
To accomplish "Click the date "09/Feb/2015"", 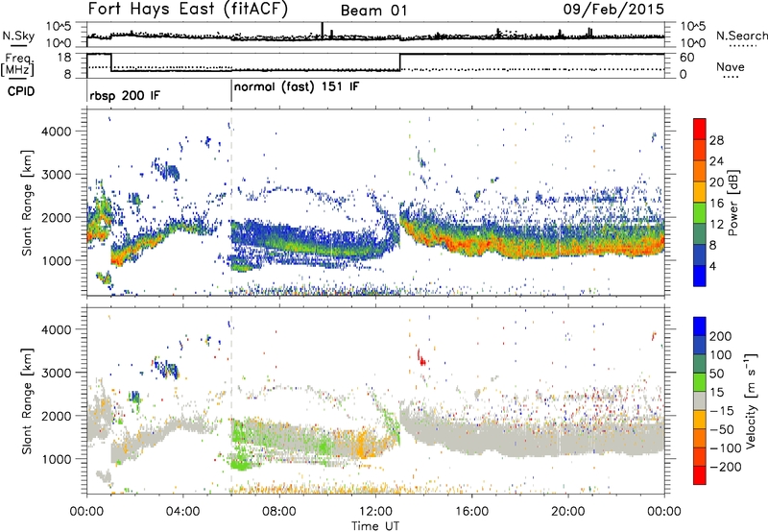I will tap(613, 10).
